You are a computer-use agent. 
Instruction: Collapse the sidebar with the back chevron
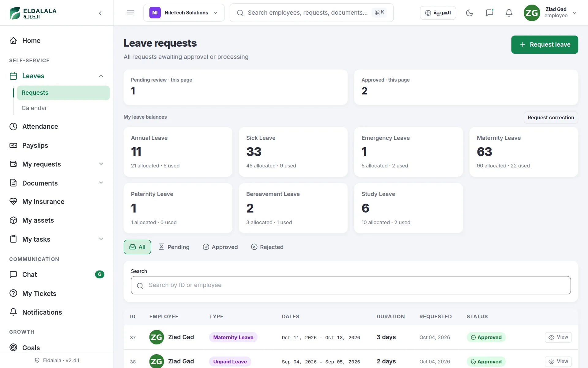click(100, 13)
